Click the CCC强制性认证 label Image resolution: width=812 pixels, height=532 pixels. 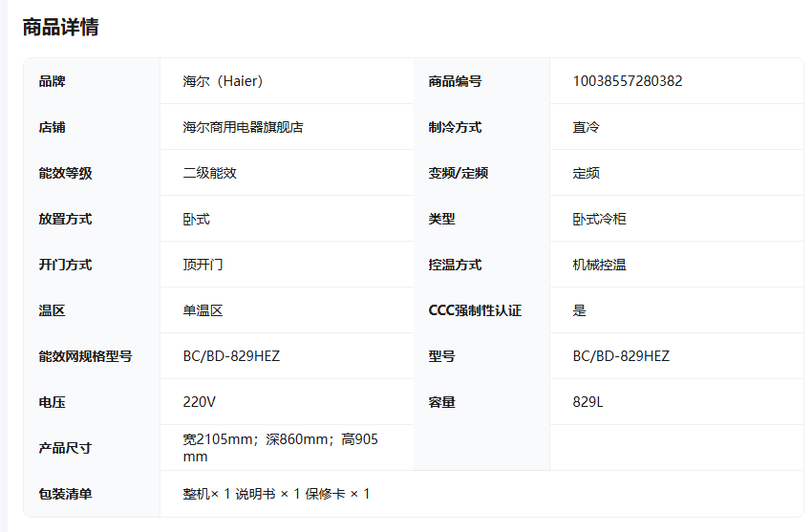pos(475,310)
